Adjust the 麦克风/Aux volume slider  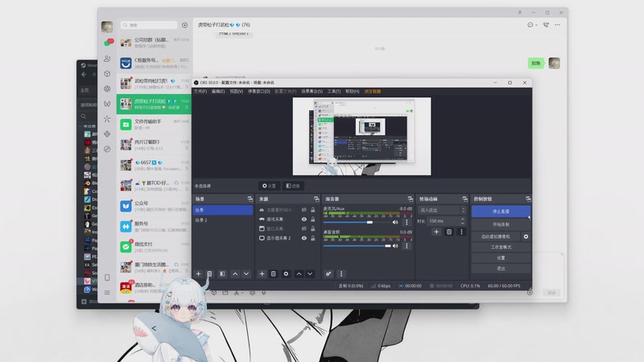[x=357, y=222]
